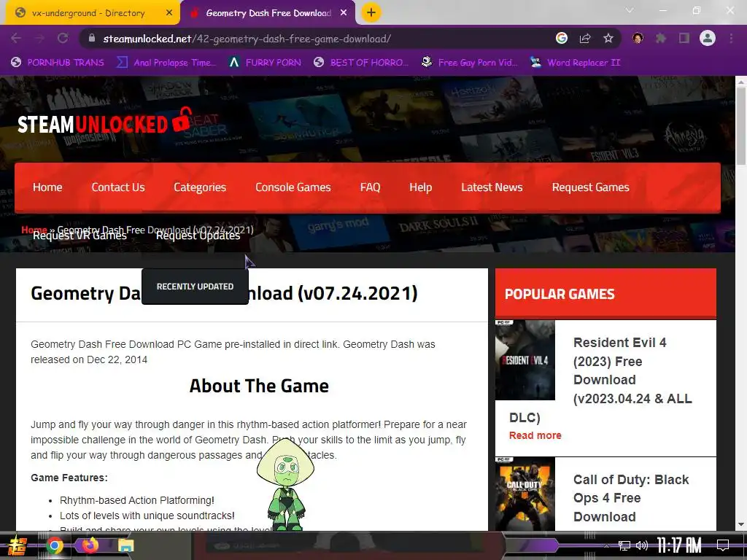Click the Game Features: text

click(x=69, y=478)
